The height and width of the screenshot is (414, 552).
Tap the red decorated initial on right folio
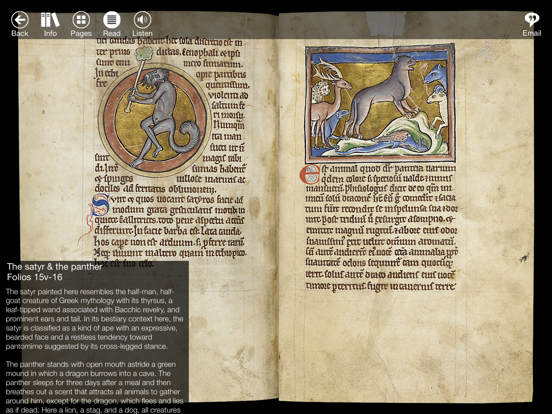(x=310, y=175)
